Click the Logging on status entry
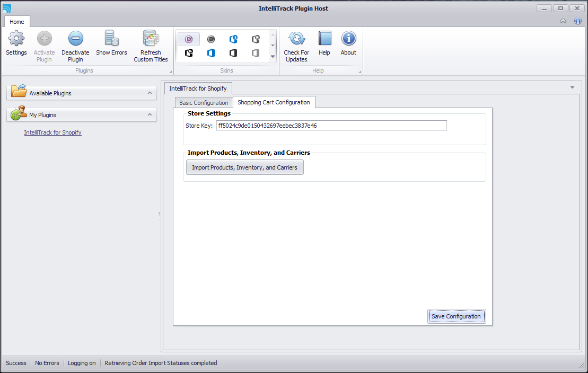Viewport: 588px width, 373px height. click(x=82, y=363)
